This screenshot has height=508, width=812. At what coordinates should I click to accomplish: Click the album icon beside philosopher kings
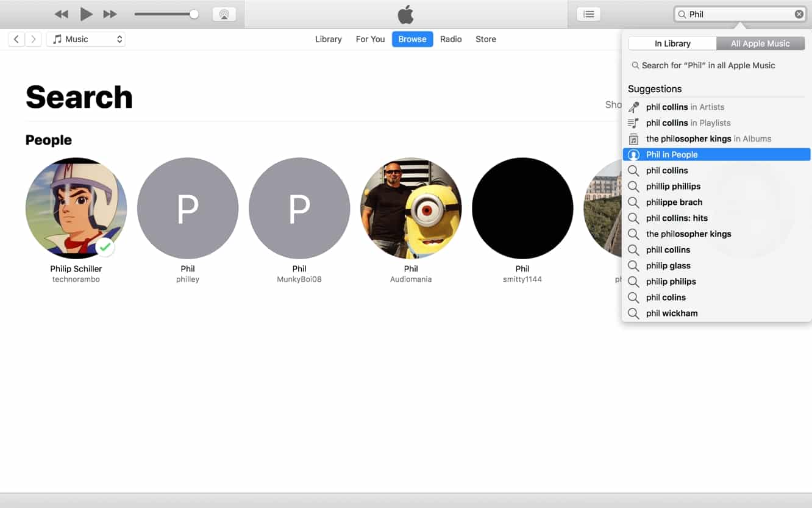[633, 138]
